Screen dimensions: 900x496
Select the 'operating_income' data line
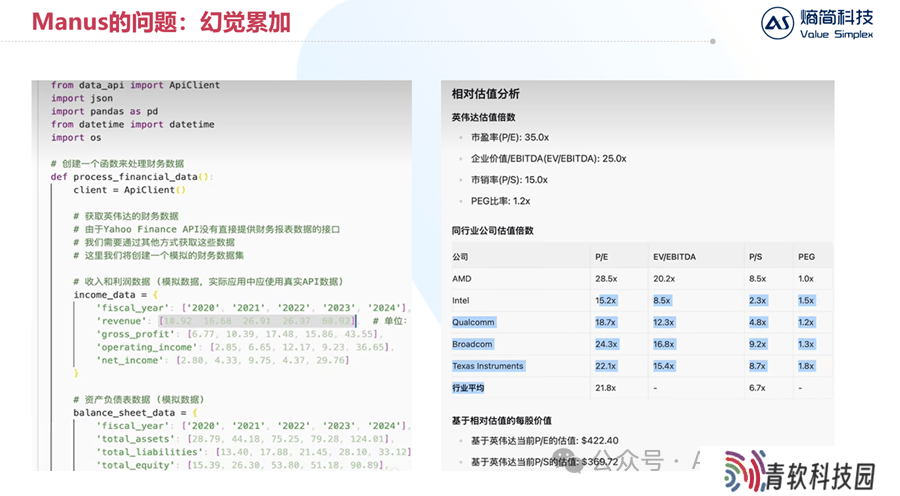[245, 347]
